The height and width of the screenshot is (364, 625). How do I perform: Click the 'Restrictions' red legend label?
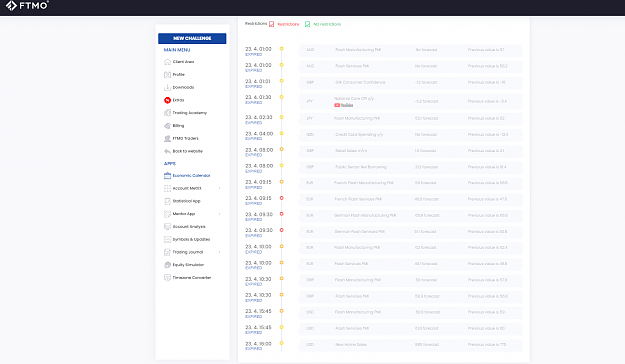point(288,24)
